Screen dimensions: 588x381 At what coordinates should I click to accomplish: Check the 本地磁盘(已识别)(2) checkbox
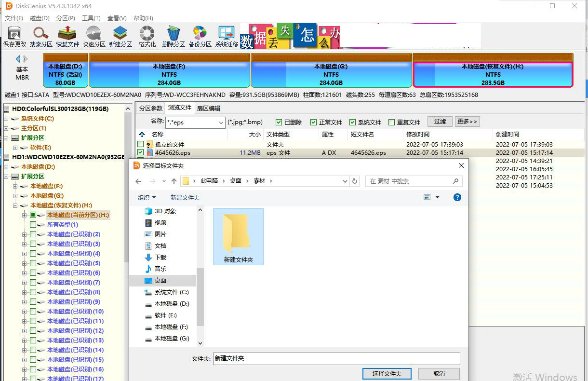click(x=33, y=234)
